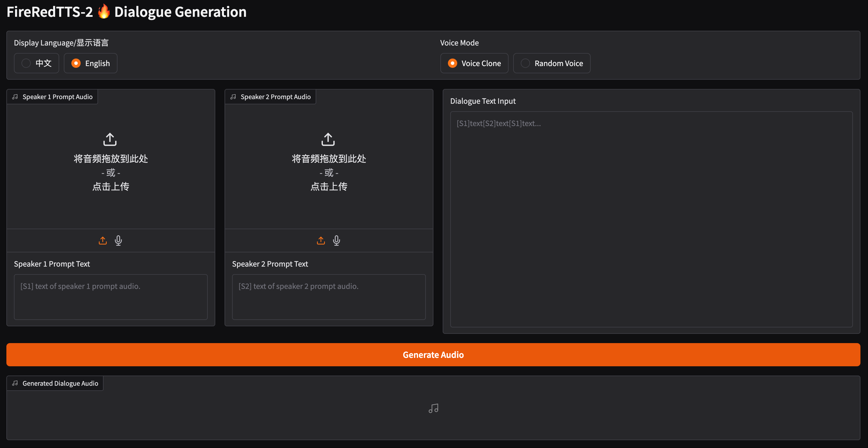868x448 pixels.
Task: Click the Speaker 2 点击上传 upload text
Action: (x=329, y=186)
